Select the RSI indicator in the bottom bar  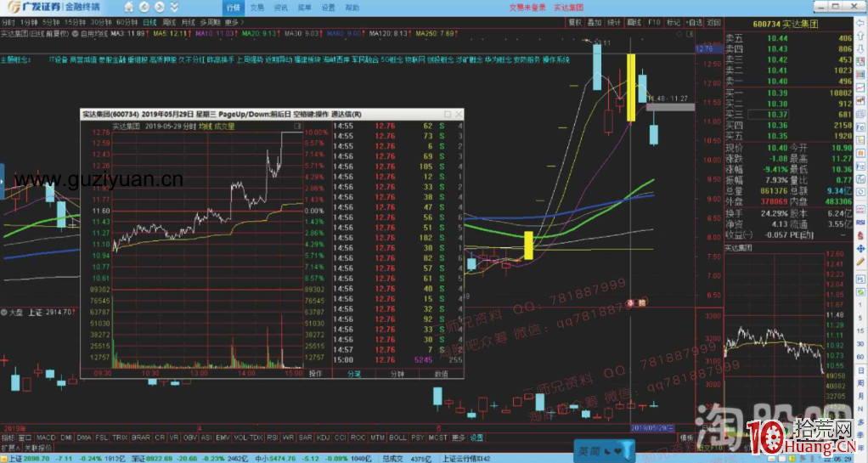click(x=273, y=438)
